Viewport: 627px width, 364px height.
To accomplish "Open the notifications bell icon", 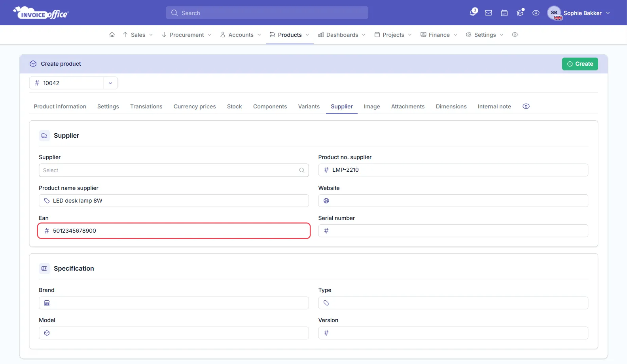I will [x=472, y=13].
